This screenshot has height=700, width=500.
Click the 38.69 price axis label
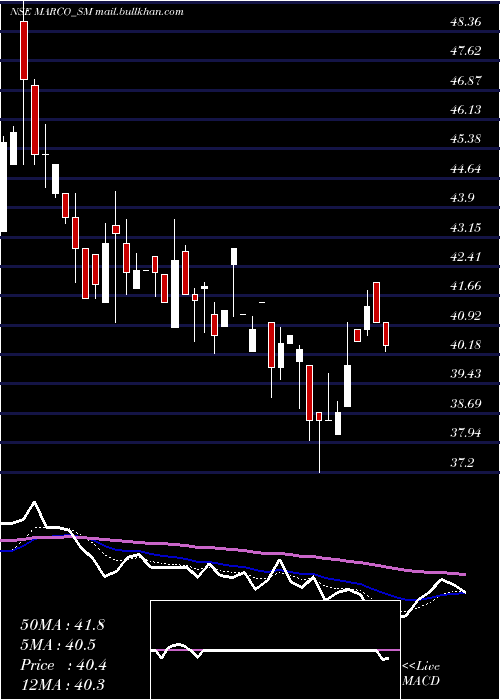(466, 404)
